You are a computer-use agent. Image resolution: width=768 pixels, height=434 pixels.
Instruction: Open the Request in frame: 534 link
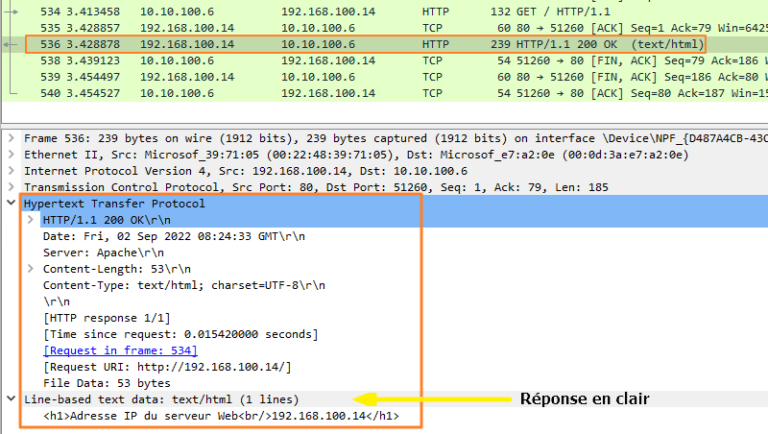[120, 350]
